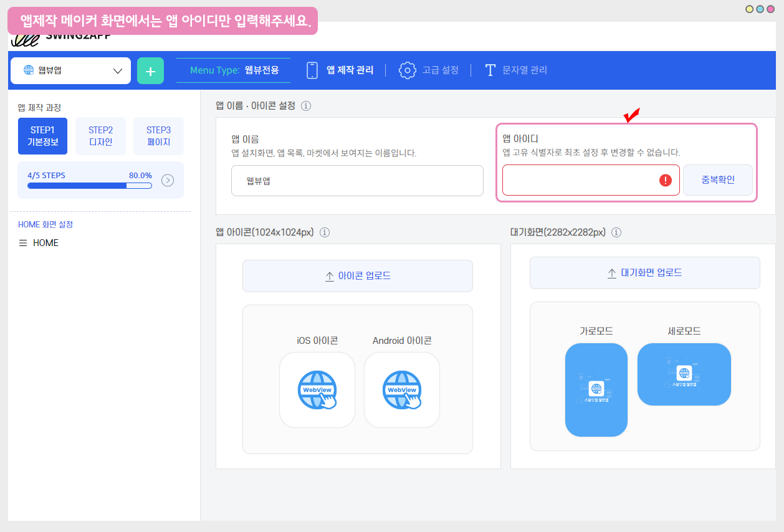Select STEP1 기본정보 tab

[42, 136]
